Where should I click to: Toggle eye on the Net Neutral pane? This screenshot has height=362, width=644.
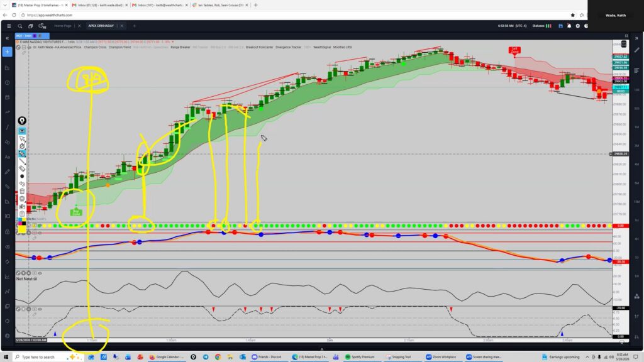click(40, 273)
